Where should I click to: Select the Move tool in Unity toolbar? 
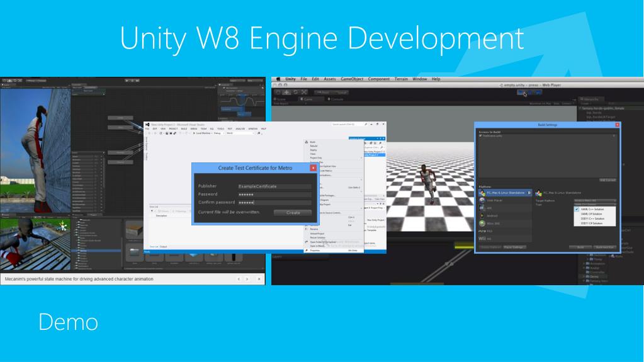click(x=286, y=93)
